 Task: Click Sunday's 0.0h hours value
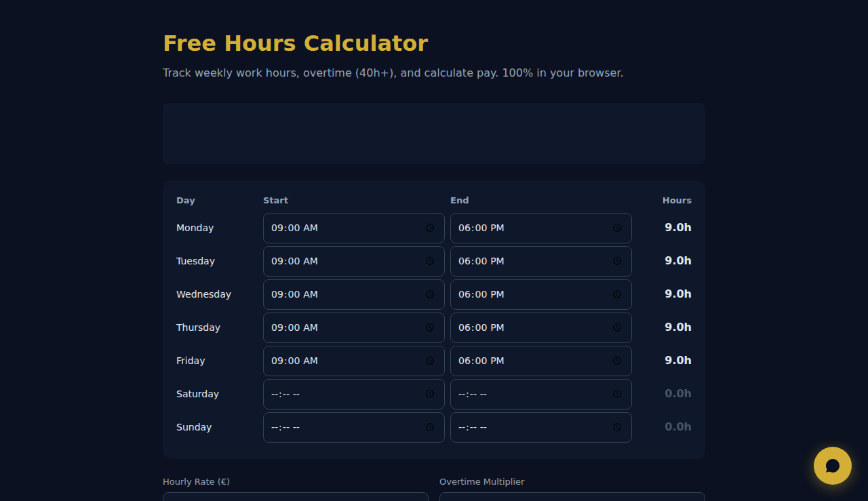(x=678, y=427)
